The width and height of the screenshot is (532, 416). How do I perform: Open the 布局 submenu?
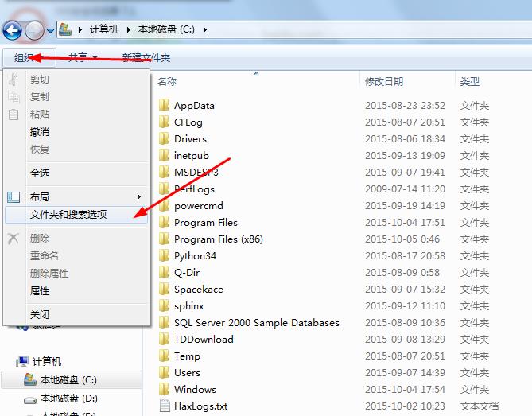[76, 196]
